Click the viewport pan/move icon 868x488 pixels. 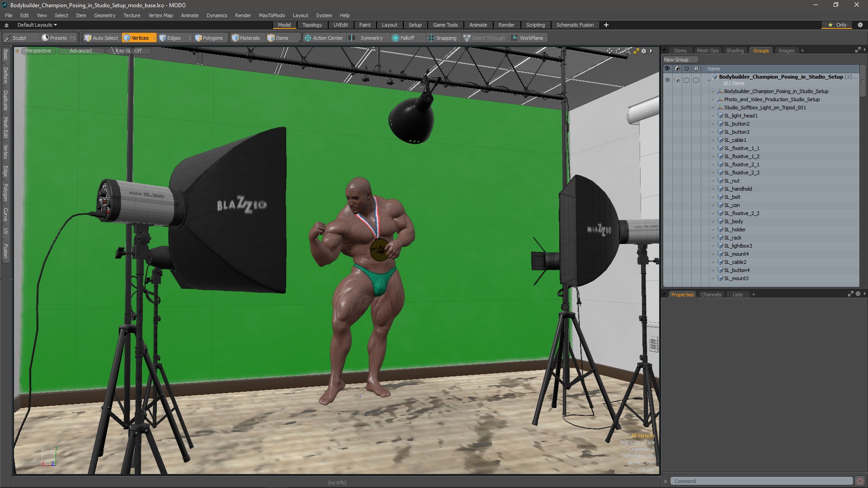pyautogui.click(x=610, y=51)
